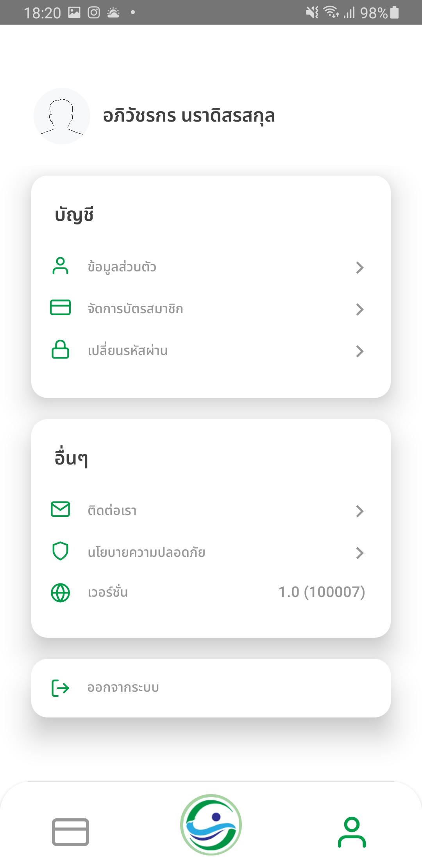This screenshot has height=868, width=422.
Task: Expand ข้อมูลส่วนตัว using its chevron arrow
Action: pyautogui.click(x=359, y=267)
